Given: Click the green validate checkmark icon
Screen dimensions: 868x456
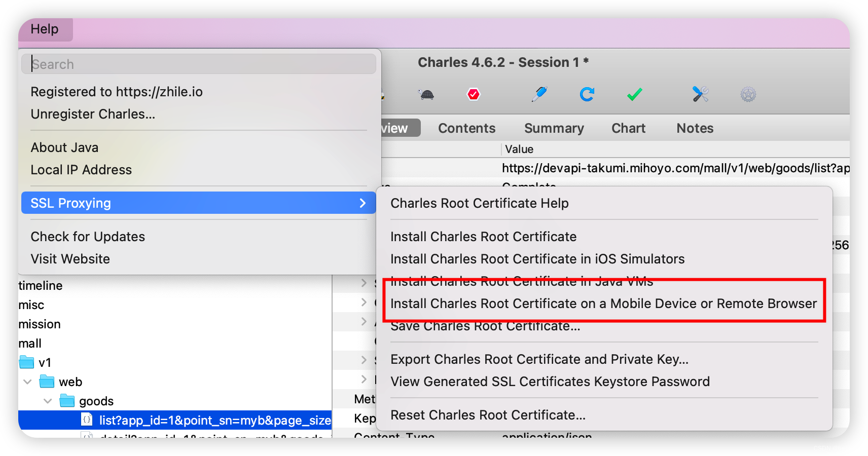Looking at the screenshot, I should [x=634, y=94].
